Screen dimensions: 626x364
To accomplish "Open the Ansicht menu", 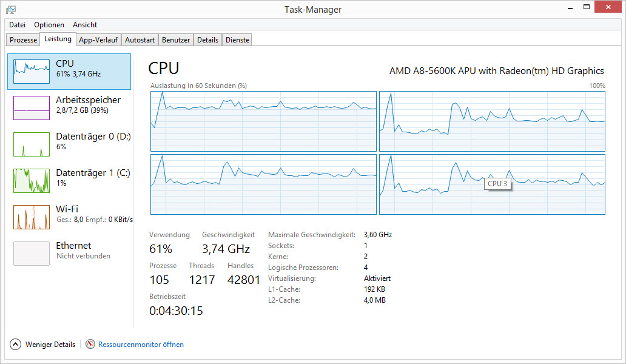I will (85, 25).
